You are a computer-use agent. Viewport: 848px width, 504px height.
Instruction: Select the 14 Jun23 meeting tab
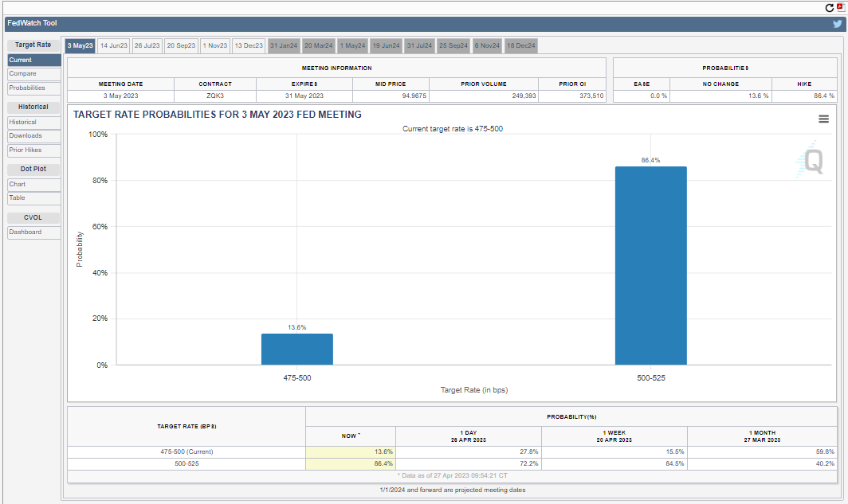(114, 46)
